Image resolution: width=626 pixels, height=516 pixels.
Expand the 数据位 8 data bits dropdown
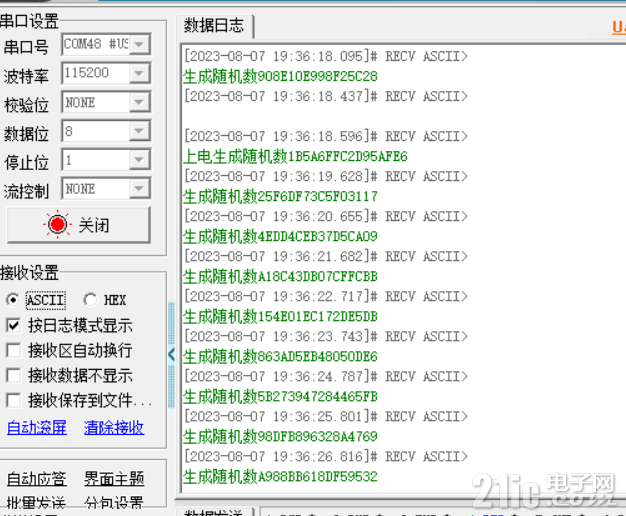pyautogui.click(x=139, y=131)
